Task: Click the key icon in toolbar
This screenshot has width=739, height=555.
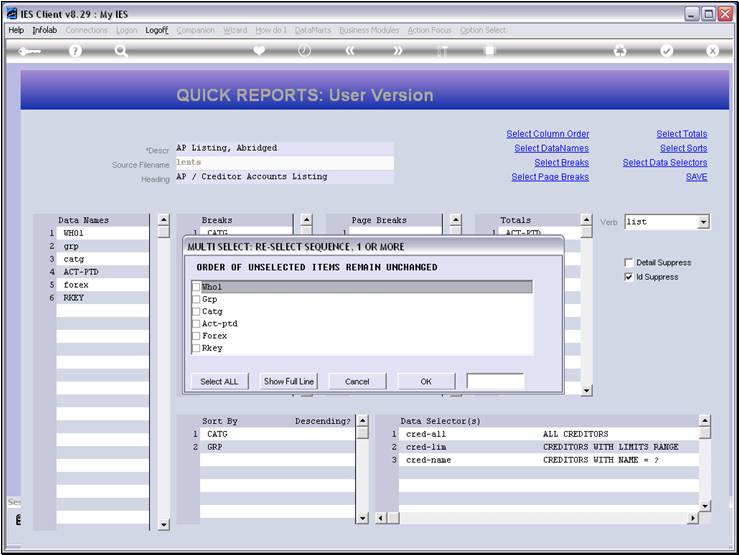Action: 29,51
